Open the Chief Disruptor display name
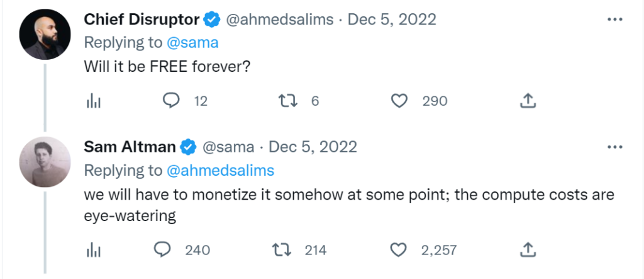Screen dimensions: 644x279 [142, 20]
